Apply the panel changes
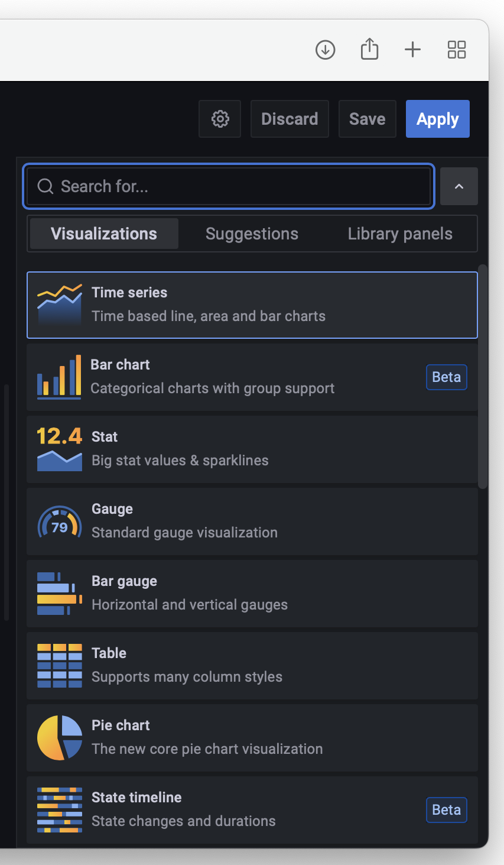The height and width of the screenshot is (865, 504). (x=438, y=119)
